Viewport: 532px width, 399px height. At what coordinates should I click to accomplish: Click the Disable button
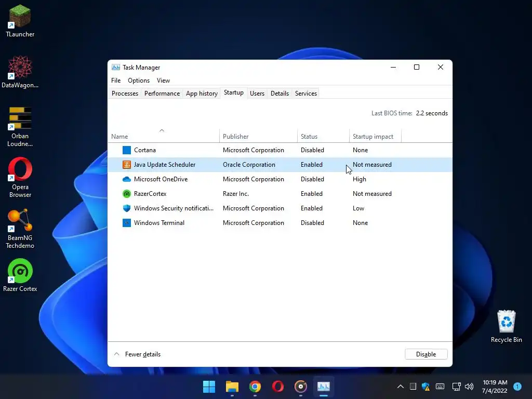[x=426, y=354]
